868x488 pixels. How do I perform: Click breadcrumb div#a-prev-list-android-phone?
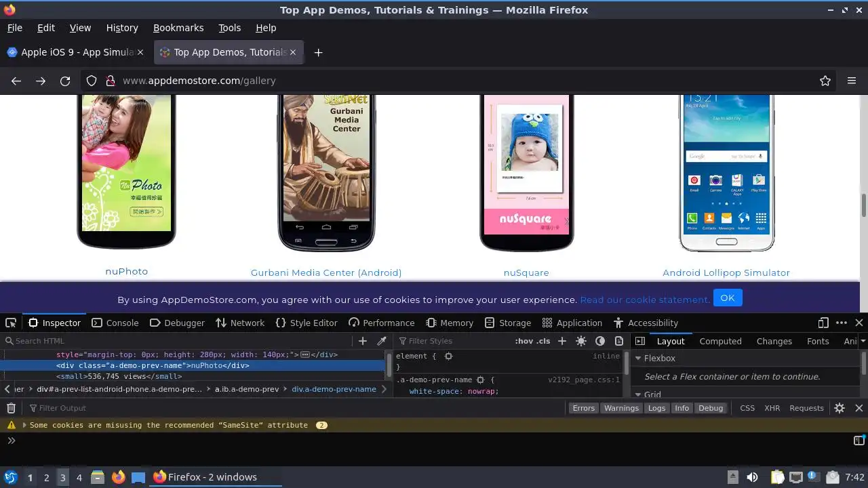(119, 389)
